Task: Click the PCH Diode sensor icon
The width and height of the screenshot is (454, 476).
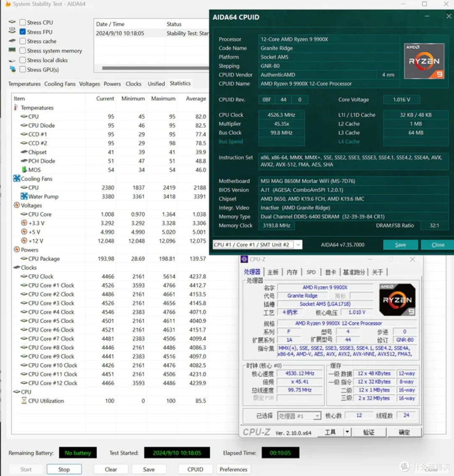Action: (x=24, y=161)
